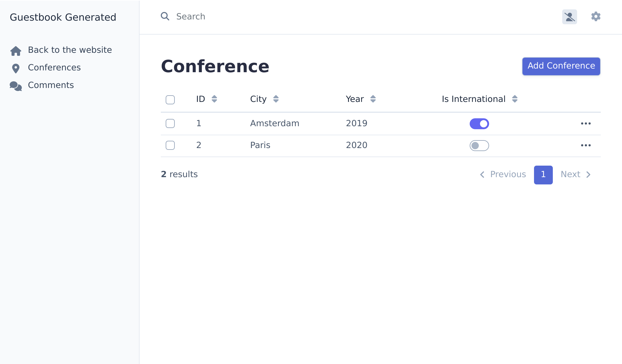Image resolution: width=622 pixels, height=364 pixels.
Task: Select Conferences in the sidebar
Action: pyautogui.click(x=55, y=67)
